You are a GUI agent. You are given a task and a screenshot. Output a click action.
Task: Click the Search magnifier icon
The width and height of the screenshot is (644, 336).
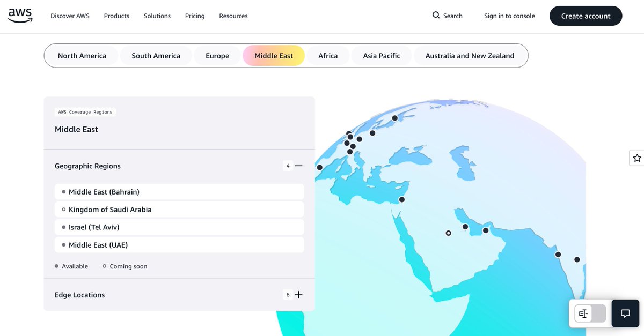coord(436,15)
